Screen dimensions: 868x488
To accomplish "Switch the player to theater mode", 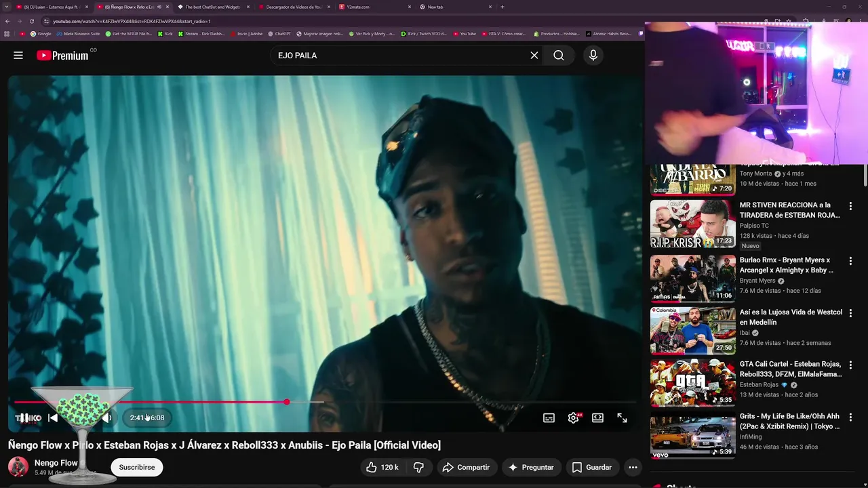I will (x=598, y=418).
